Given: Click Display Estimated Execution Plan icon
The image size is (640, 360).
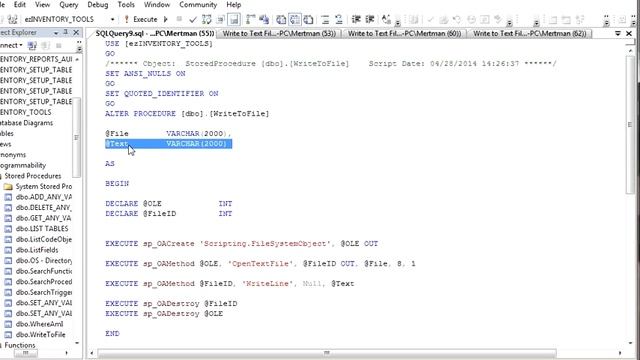Looking at the screenshot, I should tap(207, 19).
